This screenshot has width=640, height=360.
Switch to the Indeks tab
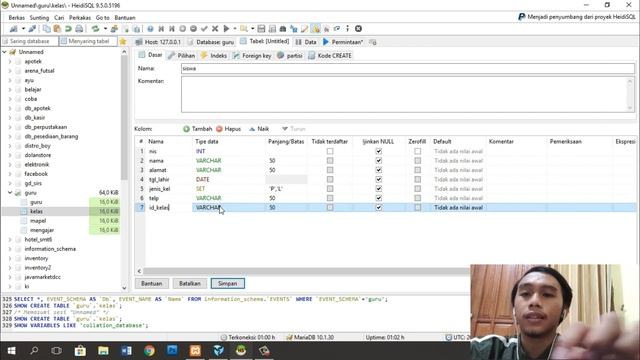pos(214,56)
